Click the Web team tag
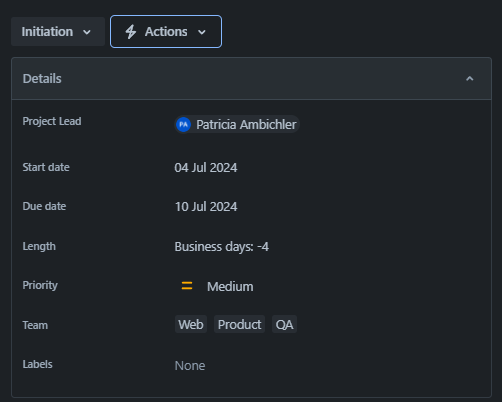The image size is (502, 402). 191,324
